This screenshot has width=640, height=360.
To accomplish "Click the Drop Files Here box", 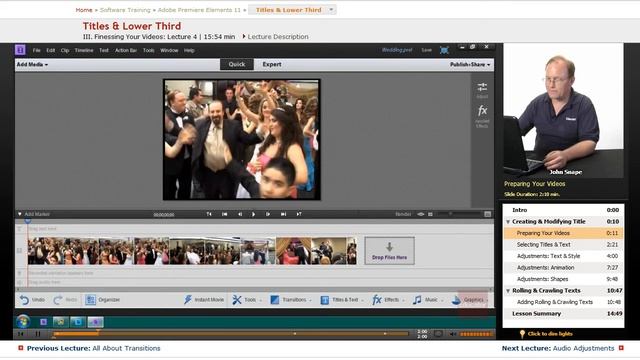I will point(389,251).
